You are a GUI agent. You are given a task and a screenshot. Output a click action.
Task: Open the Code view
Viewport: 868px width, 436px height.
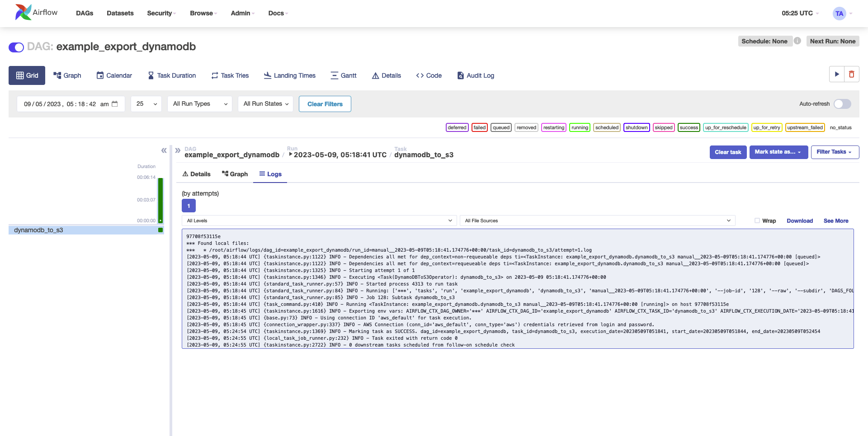[429, 75]
